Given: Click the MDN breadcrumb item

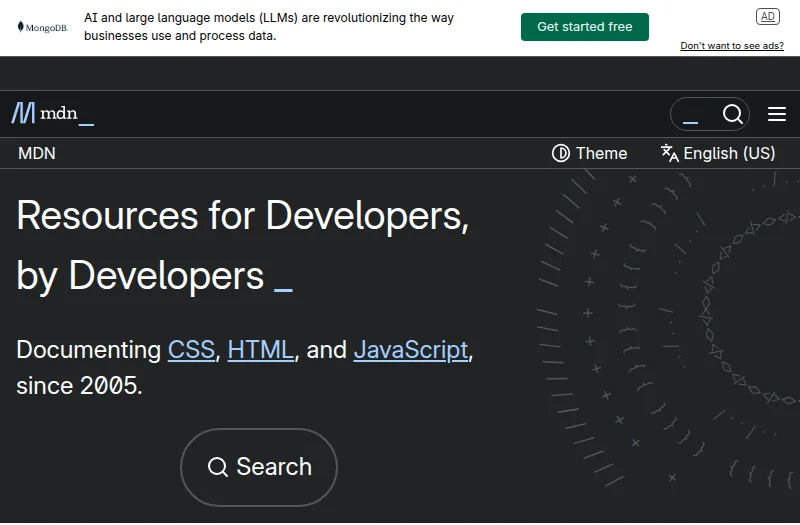Looking at the screenshot, I should click(x=37, y=153).
